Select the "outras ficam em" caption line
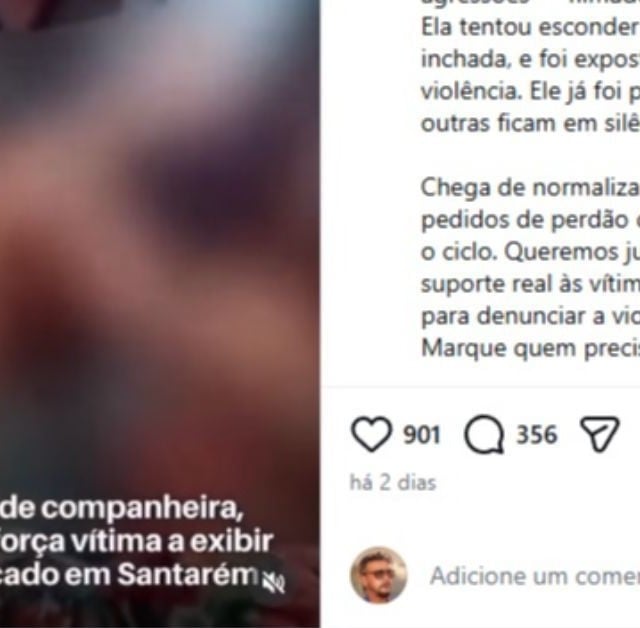This screenshot has height=628, width=640. click(x=530, y=124)
